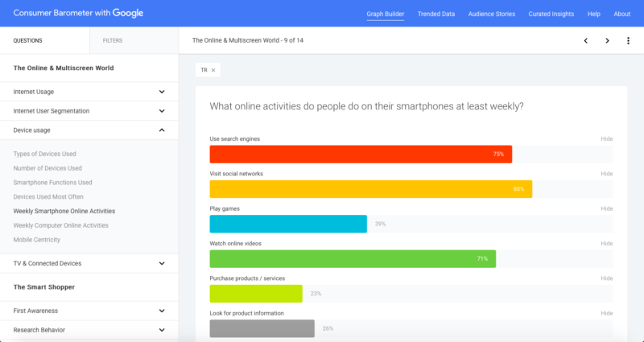This screenshot has height=342, width=644.
Task: Hide the Use search engines bar
Action: pyautogui.click(x=606, y=139)
